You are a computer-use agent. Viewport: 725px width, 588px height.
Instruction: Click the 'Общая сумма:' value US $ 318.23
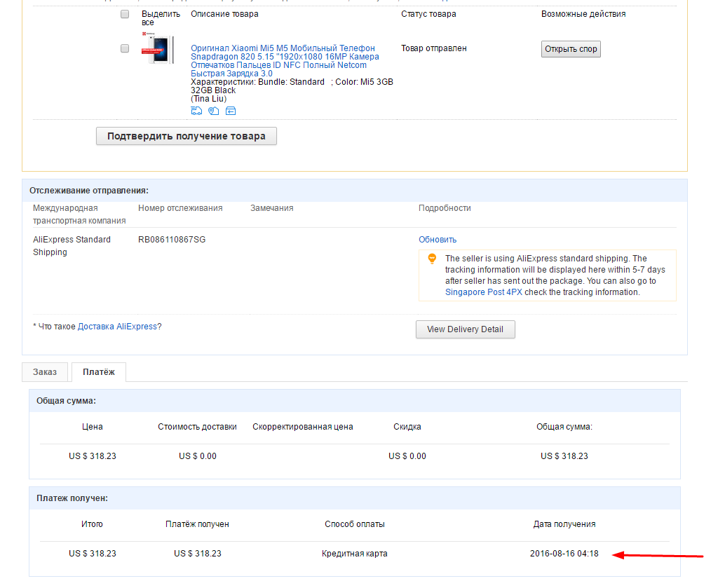click(564, 456)
